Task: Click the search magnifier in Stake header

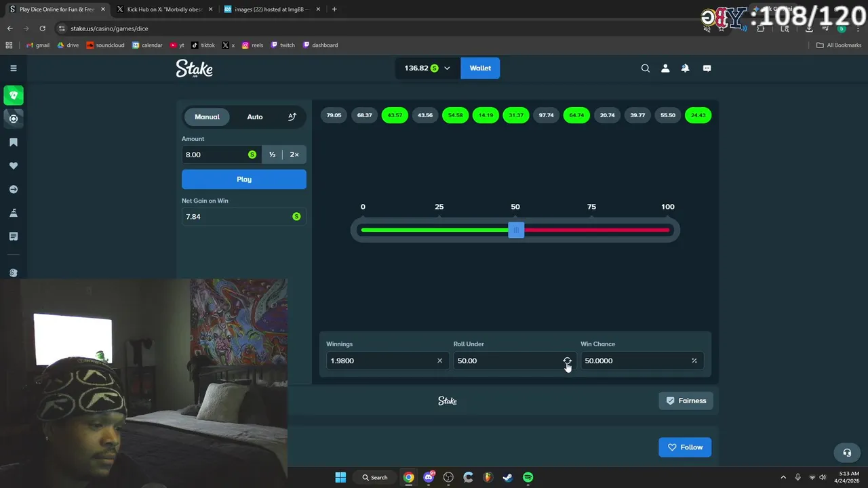Action: 646,68
